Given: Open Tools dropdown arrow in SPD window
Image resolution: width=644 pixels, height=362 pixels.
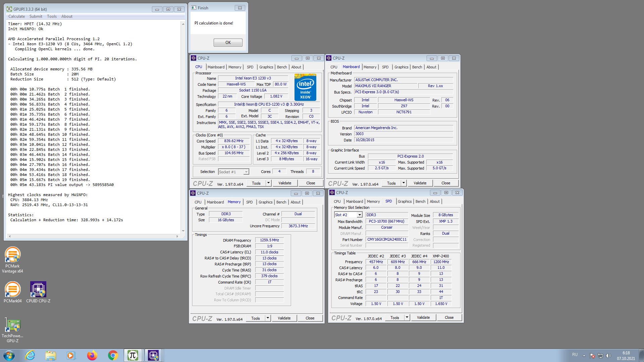Looking at the screenshot, I should click(x=407, y=317).
